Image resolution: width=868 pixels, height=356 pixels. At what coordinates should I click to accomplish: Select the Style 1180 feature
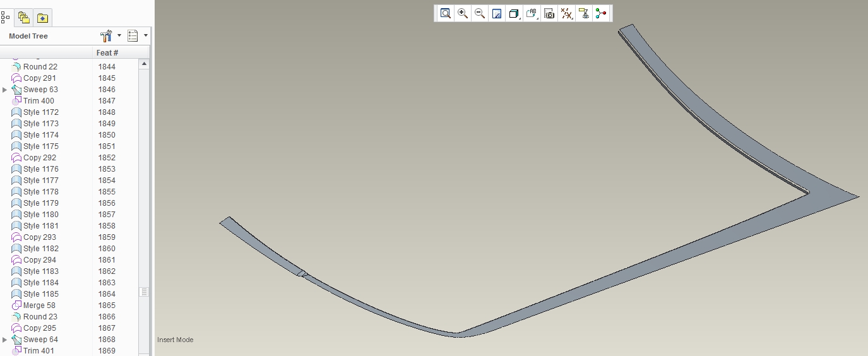point(41,215)
